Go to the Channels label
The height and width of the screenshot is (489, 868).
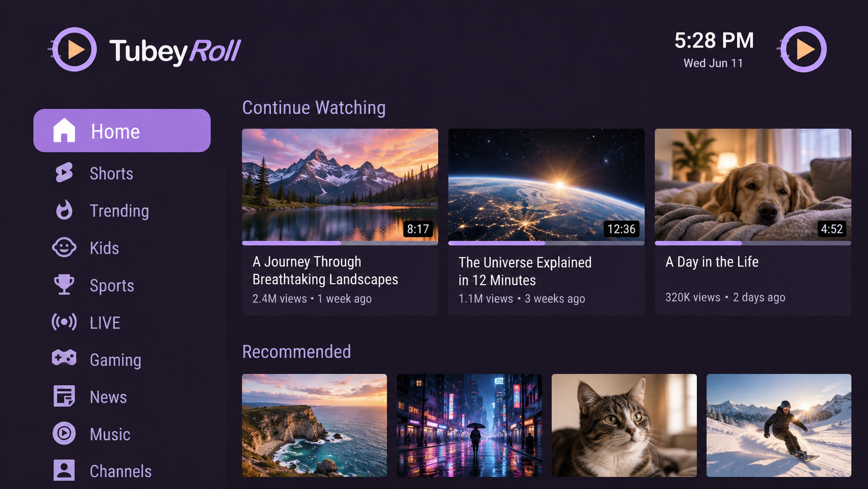point(121,471)
